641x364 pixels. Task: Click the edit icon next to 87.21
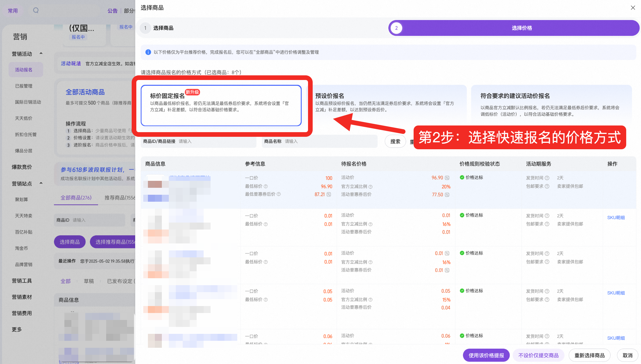329,194
